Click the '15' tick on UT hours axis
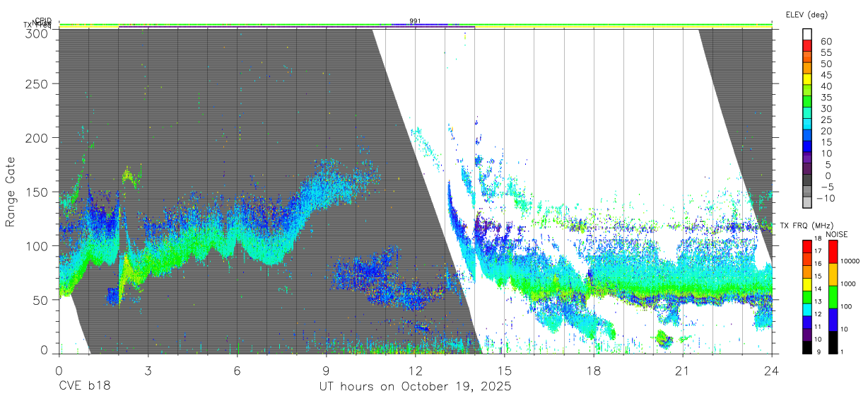The width and height of the screenshot is (868, 401). (504, 371)
